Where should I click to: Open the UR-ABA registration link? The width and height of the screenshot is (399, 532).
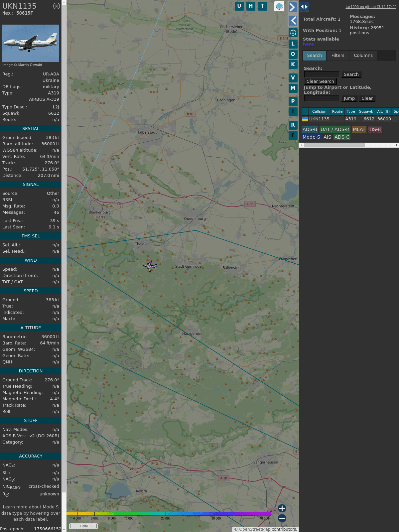tap(51, 74)
